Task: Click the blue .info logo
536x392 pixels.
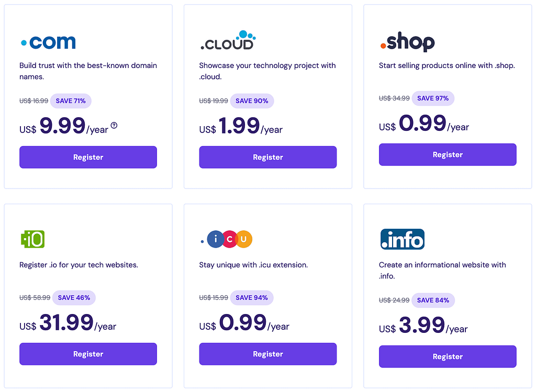Action: point(401,239)
